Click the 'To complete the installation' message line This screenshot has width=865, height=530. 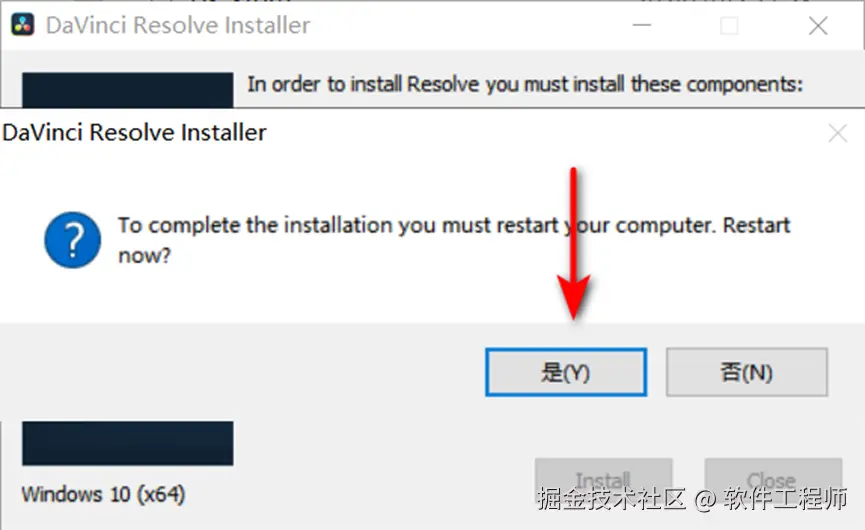[453, 225]
